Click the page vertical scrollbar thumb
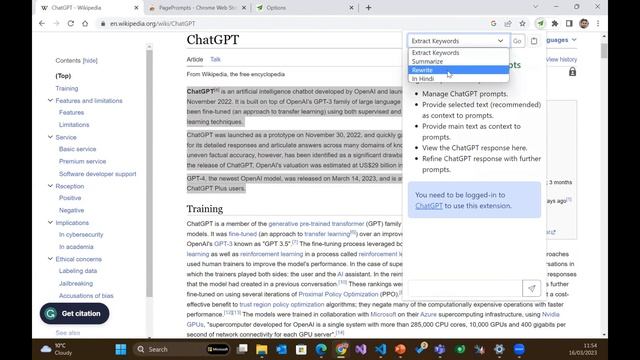640x360 pixels. (604, 50)
